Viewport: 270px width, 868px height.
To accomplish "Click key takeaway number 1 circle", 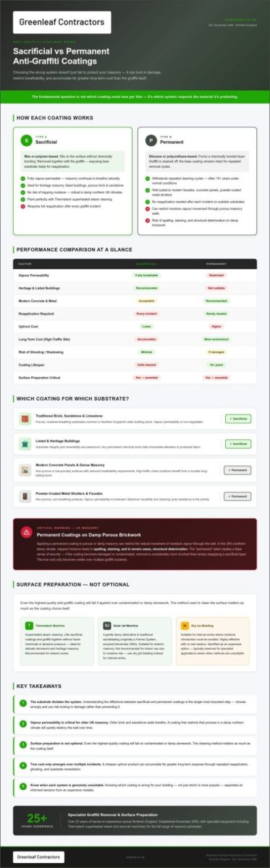I will [23, 702].
